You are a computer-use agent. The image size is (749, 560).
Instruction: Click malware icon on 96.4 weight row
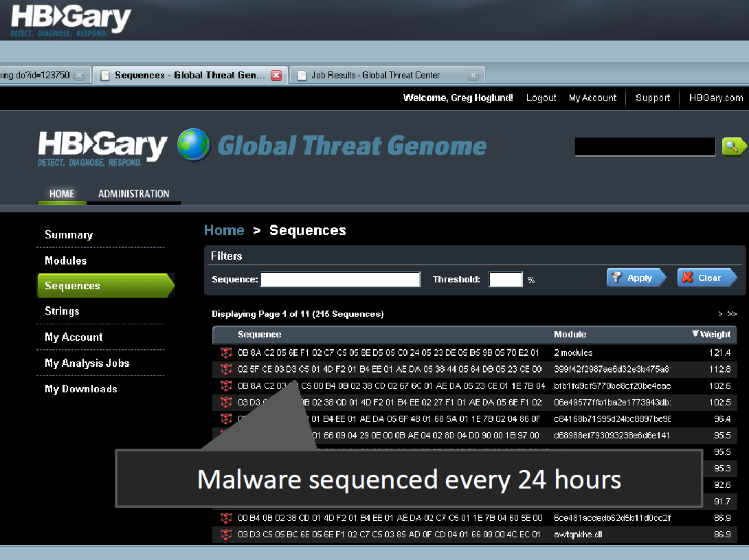coord(227,418)
